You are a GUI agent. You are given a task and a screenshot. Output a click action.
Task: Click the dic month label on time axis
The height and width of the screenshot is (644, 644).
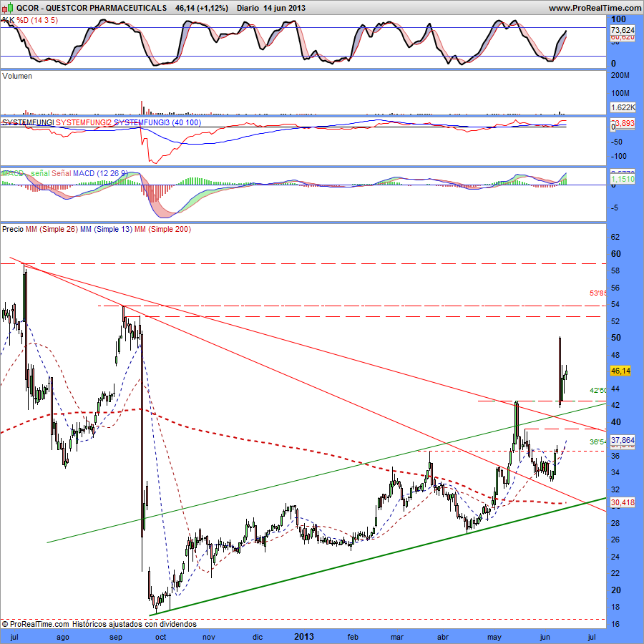[258, 637]
